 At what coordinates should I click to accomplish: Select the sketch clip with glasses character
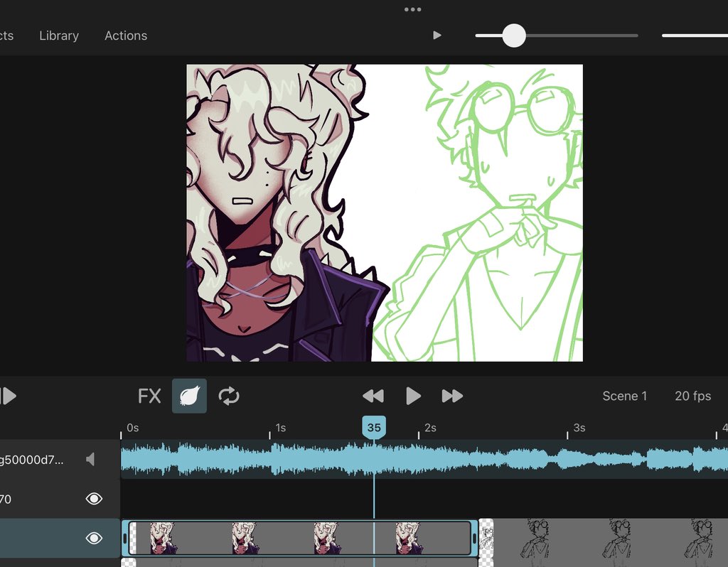click(603, 539)
